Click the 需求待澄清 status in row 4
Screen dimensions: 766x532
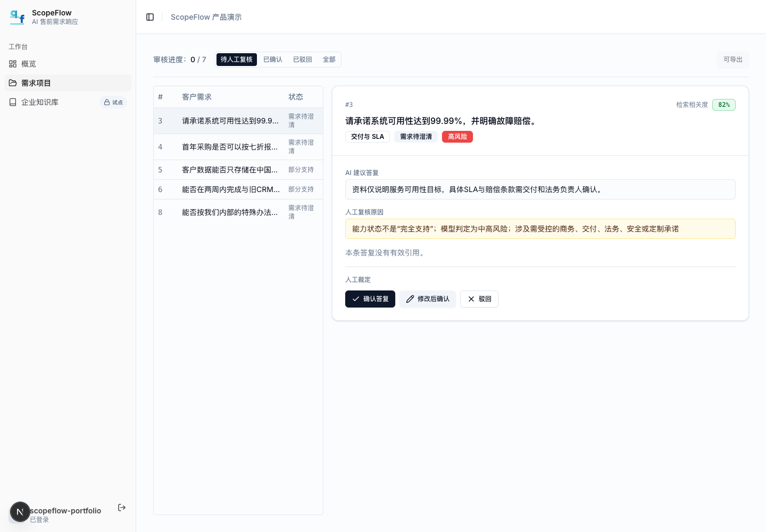coord(301,147)
